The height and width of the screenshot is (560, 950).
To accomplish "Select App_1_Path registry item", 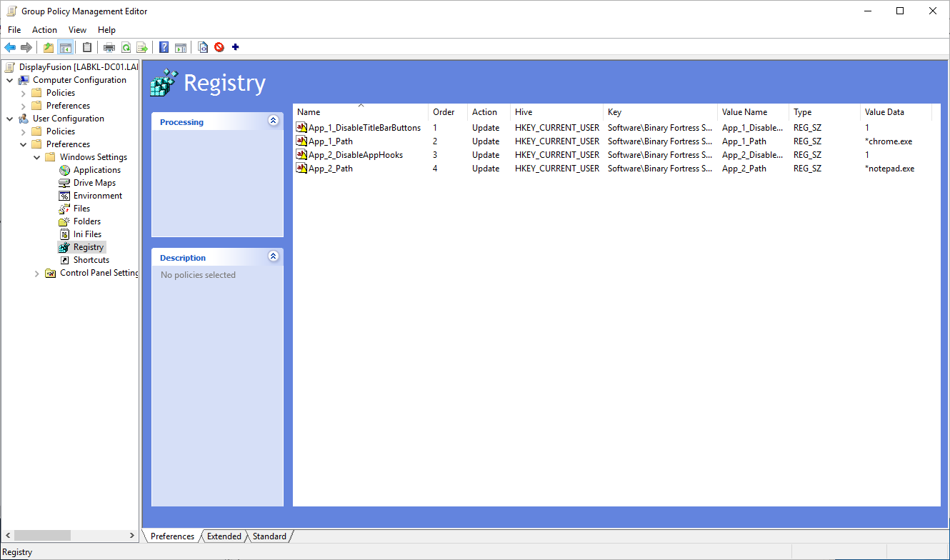I will pos(324,141).
